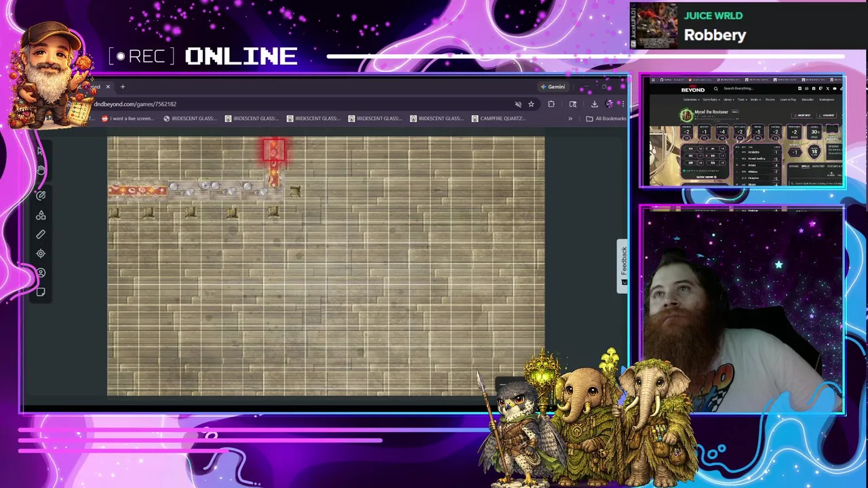Select the red highlighted lava tile
Viewport: 868px width, 488px height.
(x=274, y=151)
